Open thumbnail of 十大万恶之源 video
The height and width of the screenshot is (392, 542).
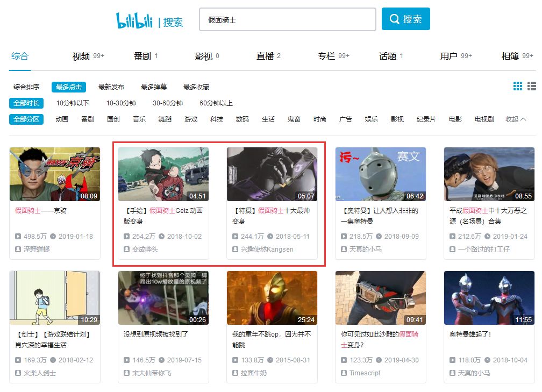[489, 174]
